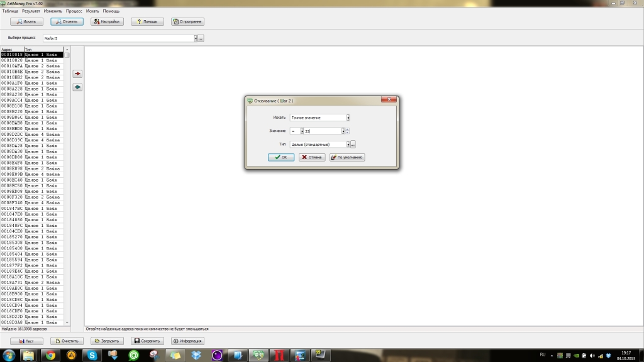Open Настройки settings from the toolbar
The image size is (644, 362).
click(x=107, y=21)
